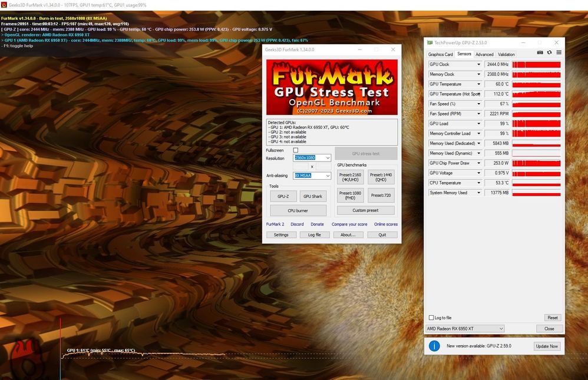Run the Preset:720 benchmark

[381, 196]
